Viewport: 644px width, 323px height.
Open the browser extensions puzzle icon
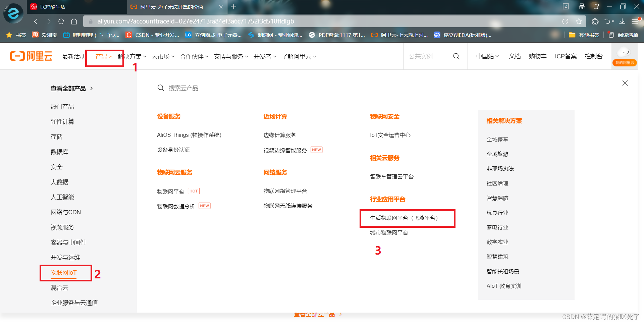pos(595,21)
